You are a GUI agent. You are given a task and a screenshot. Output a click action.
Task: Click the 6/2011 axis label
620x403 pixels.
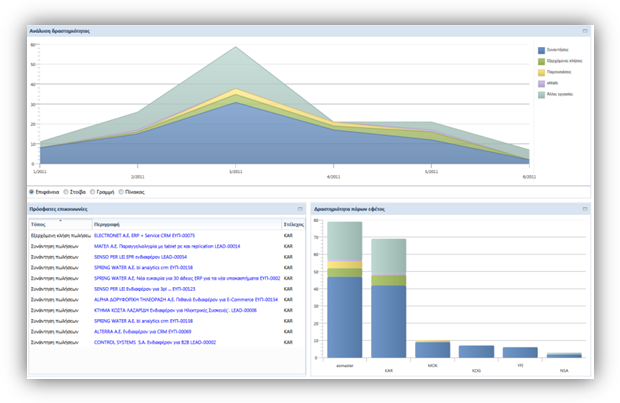coord(529,176)
